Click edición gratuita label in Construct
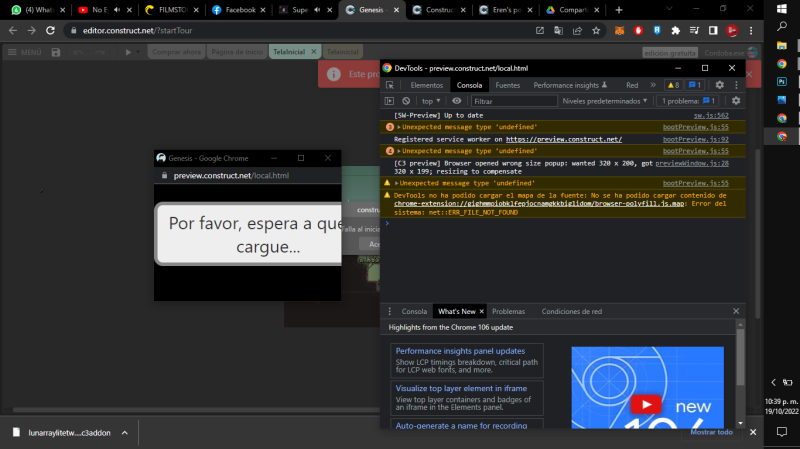The width and height of the screenshot is (800, 449). pyautogui.click(x=669, y=53)
